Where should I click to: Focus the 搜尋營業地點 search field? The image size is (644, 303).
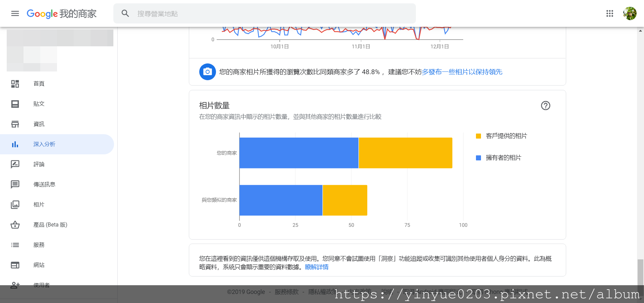click(265, 13)
